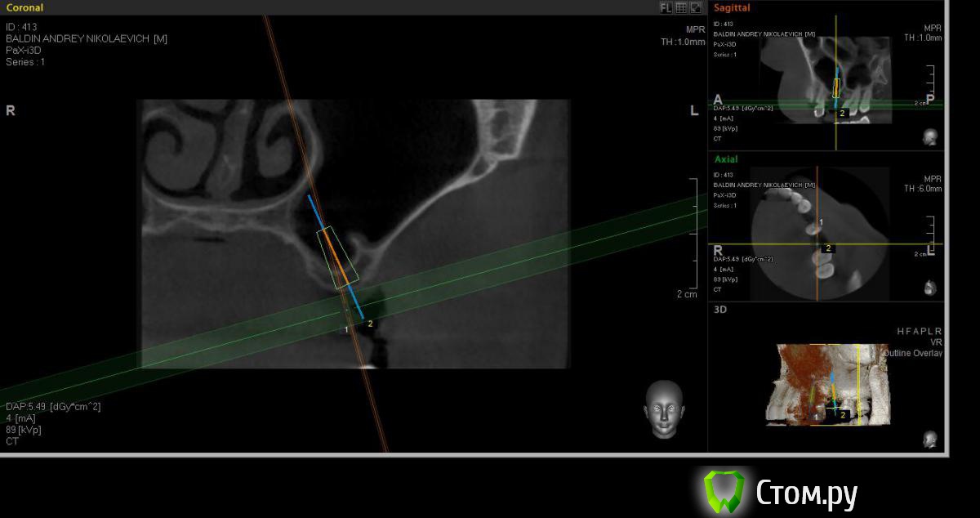Image resolution: width=980 pixels, height=518 pixels.
Task: Select the Sagittal view panel title
Action: coord(732,7)
